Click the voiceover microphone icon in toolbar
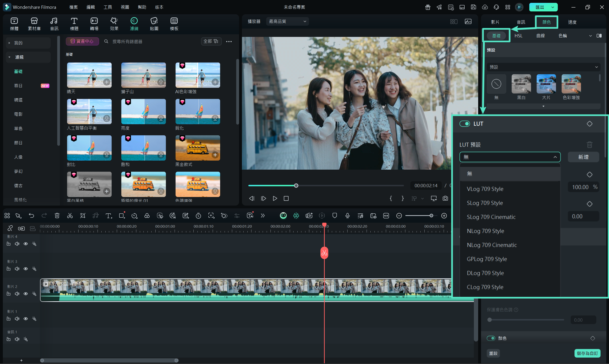 click(347, 216)
